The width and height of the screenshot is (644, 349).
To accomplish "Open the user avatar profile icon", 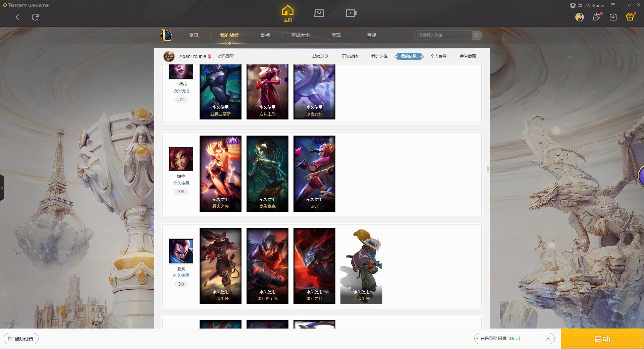I will coord(580,17).
